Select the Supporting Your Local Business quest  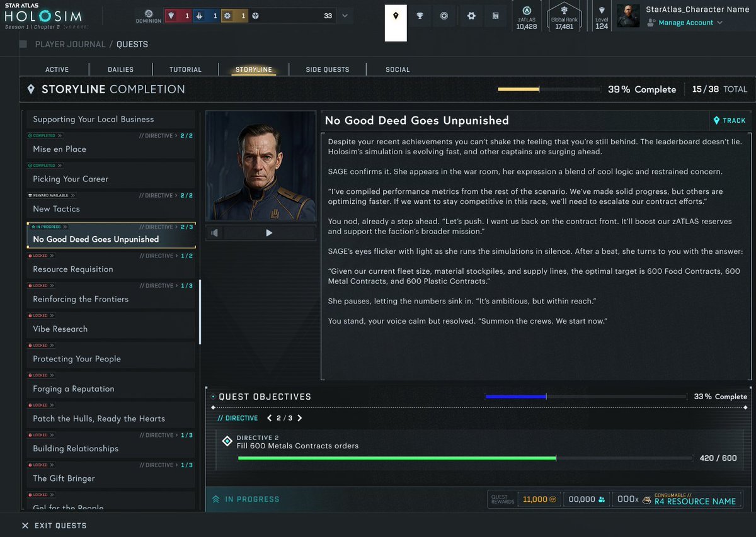click(111, 119)
